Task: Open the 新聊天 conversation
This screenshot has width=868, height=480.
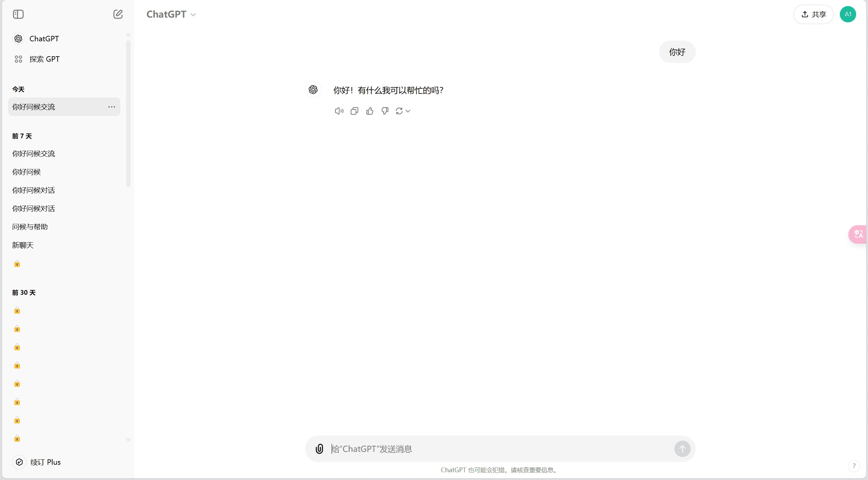Action: tap(64, 245)
